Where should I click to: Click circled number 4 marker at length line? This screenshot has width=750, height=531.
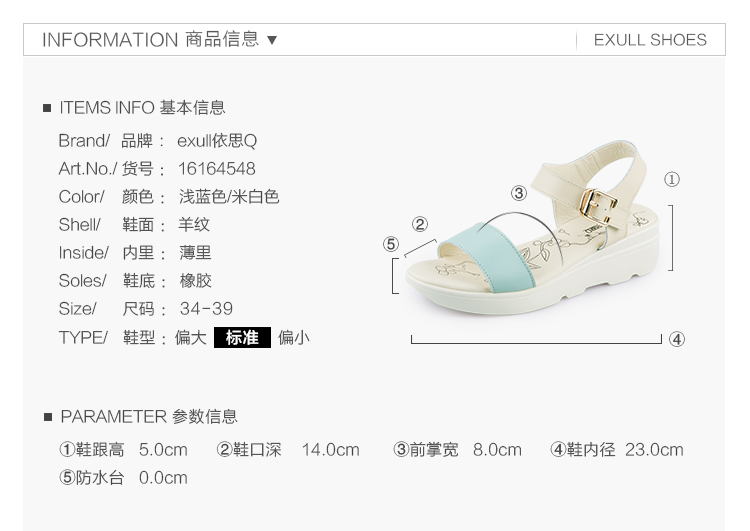point(676,339)
